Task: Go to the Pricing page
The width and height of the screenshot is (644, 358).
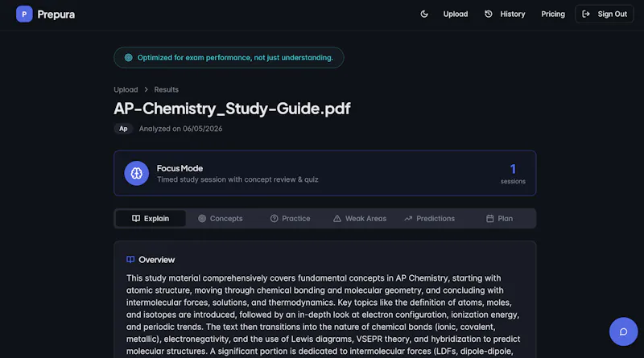Action: (553, 14)
